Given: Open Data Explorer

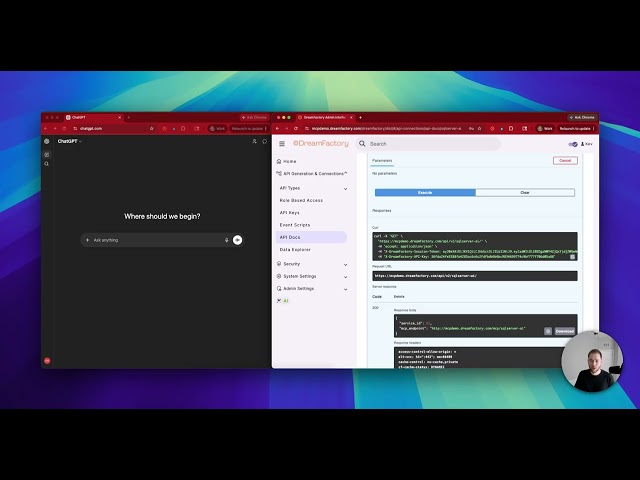Looking at the screenshot, I should (x=295, y=249).
